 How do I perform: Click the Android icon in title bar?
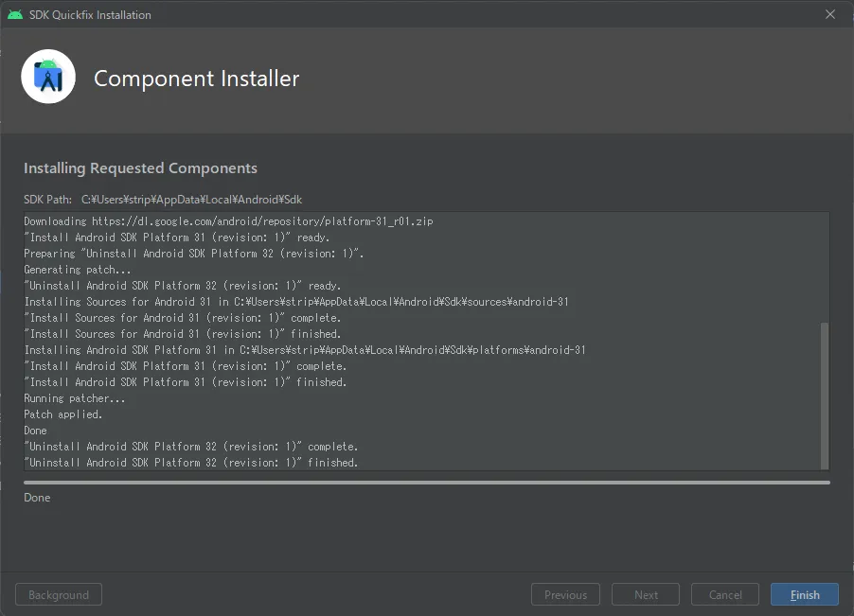pos(15,14)
